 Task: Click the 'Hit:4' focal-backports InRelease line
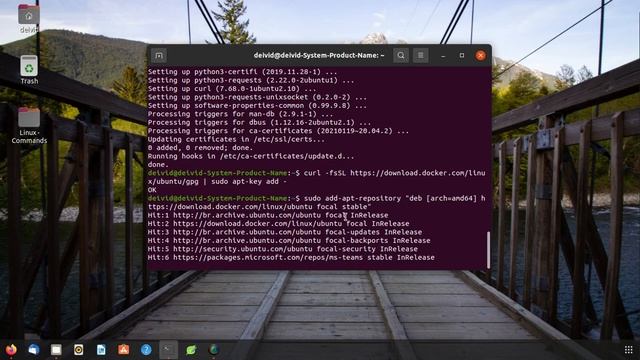[x=289, y=240]
